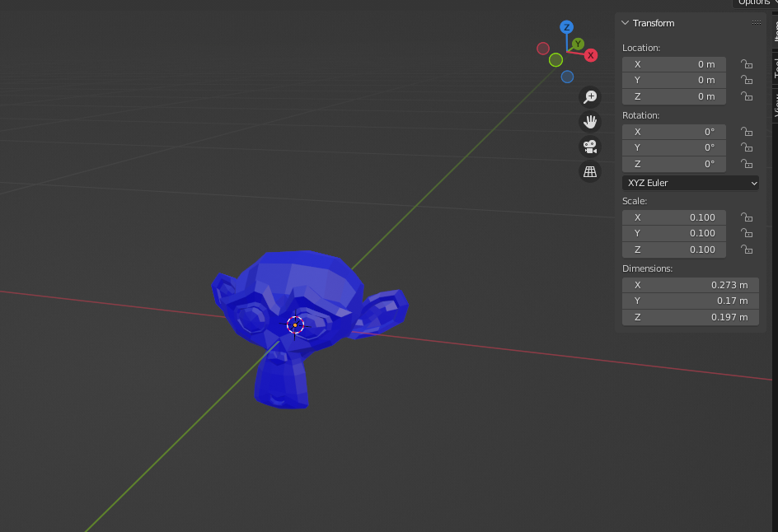Screen dimensions: 778x532
Task: Lock the Location Z value
Action: click(747, 96)
